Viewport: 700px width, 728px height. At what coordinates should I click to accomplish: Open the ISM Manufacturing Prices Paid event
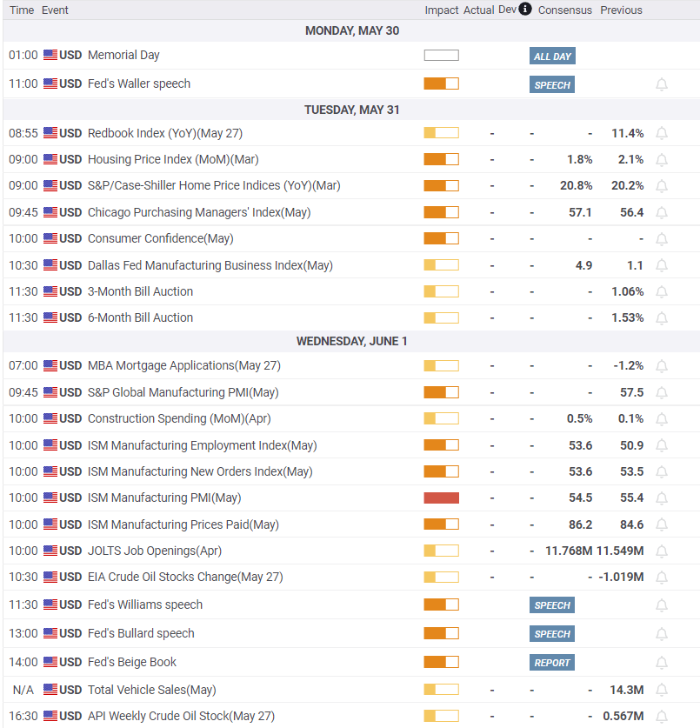click(183, 524)
